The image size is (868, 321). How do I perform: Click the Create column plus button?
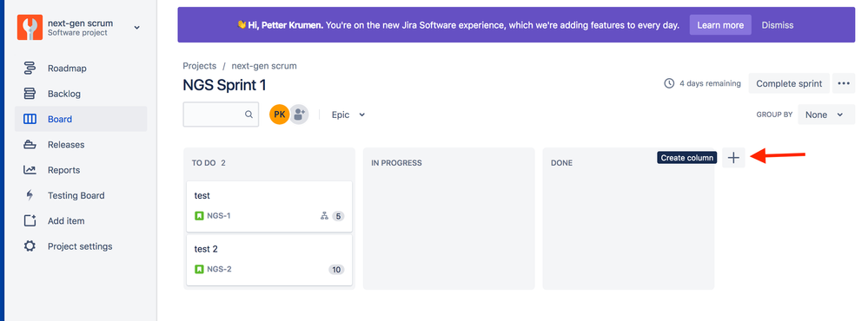tap(733, 157)
